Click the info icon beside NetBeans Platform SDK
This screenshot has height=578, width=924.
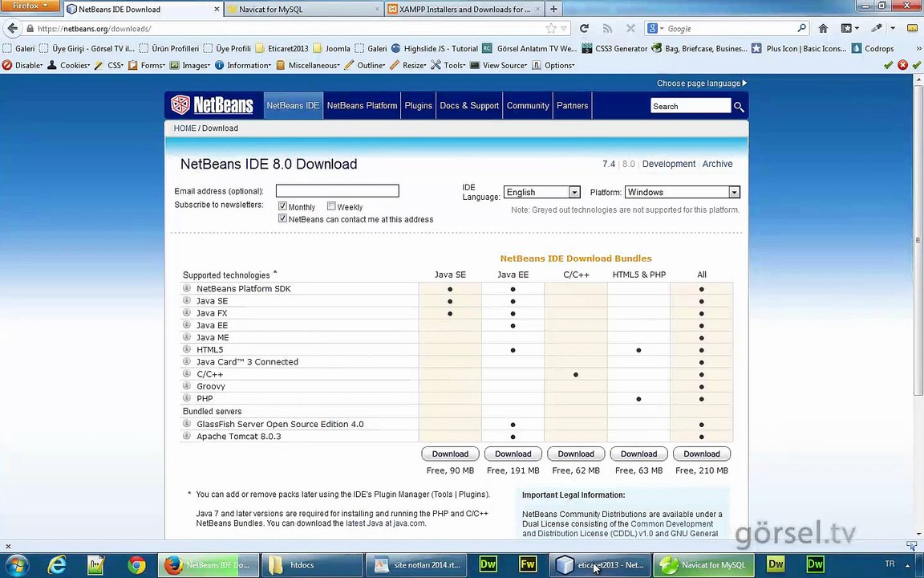(x=187, y=288)
